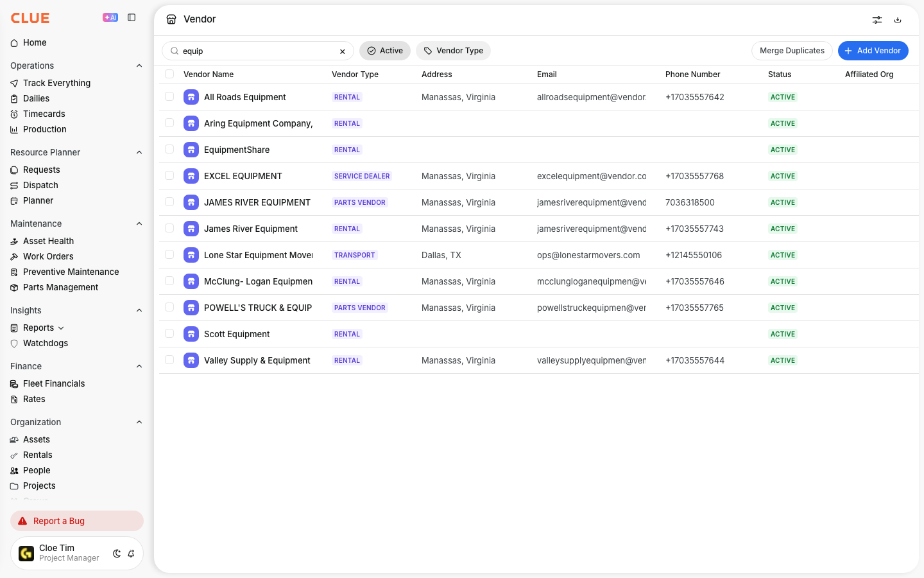Check the EquipmentShare row checkbox

(x=169, y=149)
